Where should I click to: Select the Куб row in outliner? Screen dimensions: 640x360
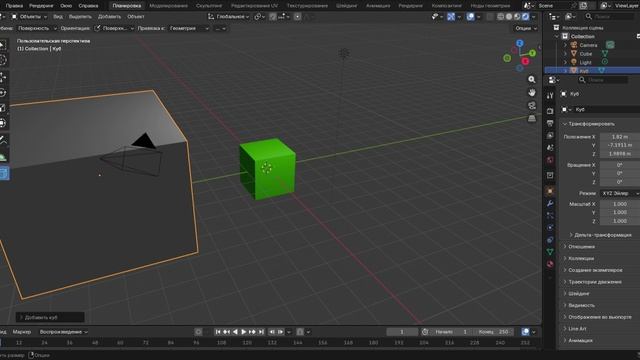pos(592,71)
